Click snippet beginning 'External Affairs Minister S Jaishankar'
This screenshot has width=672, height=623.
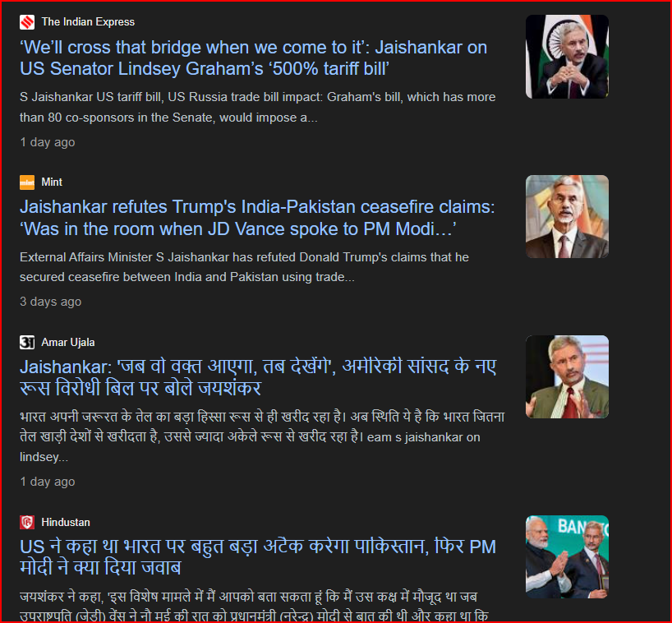pyautogui.click(x=244, y=266)
